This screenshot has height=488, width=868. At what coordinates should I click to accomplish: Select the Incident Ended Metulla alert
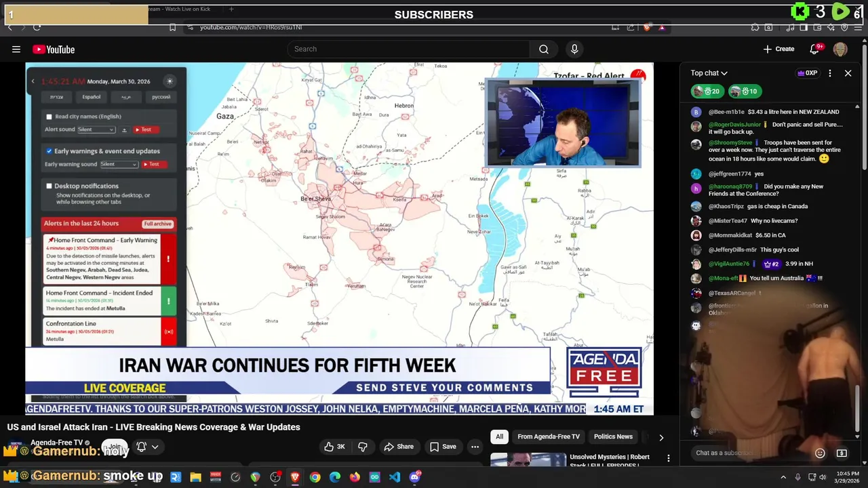pyautogui.click(x=109, y=302)
